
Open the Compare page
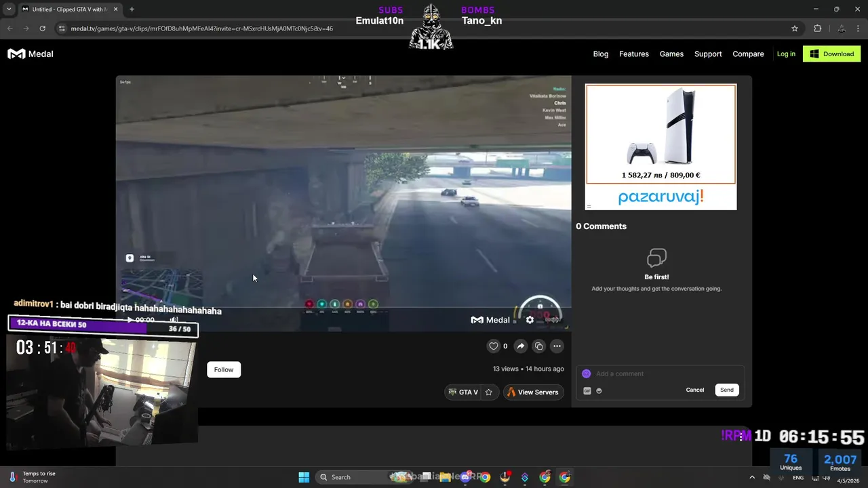pyautogui.click(x=748, y=54)
